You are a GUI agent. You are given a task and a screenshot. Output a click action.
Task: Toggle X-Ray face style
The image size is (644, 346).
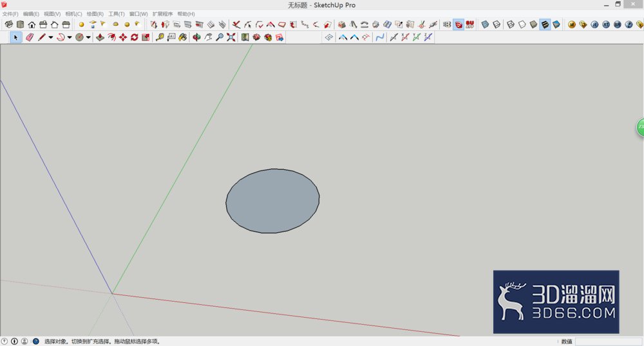pyautogui.click(x=485, y=24)
